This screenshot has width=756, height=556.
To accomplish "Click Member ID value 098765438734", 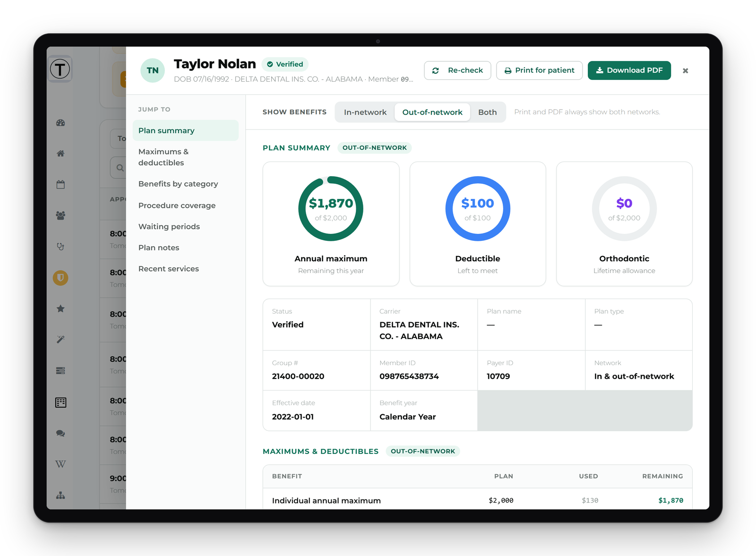I will [409, 376].
